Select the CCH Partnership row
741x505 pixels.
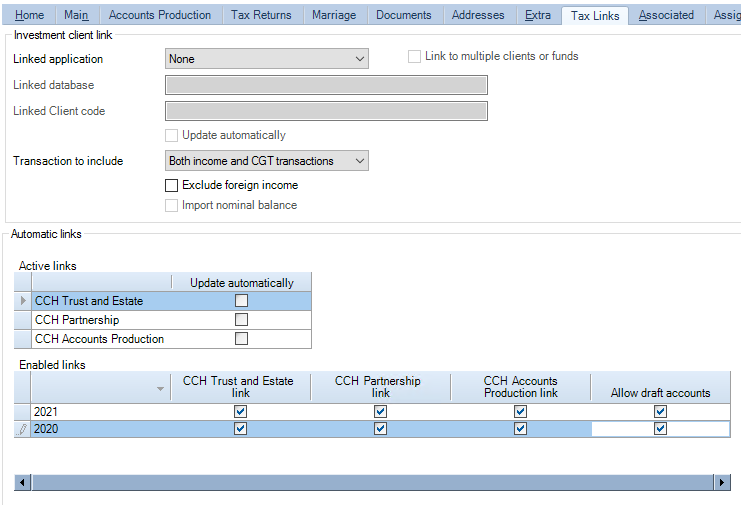[x=163, y=320]
